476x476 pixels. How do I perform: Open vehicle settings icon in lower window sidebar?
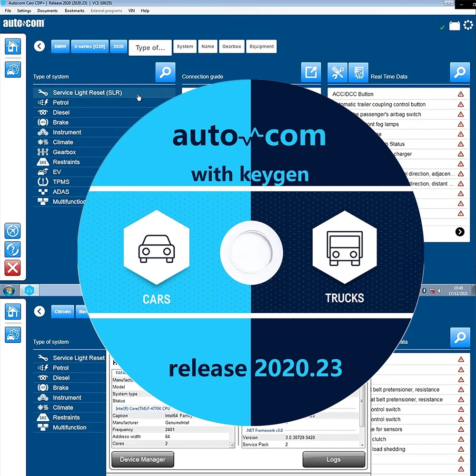pos(13,335)
